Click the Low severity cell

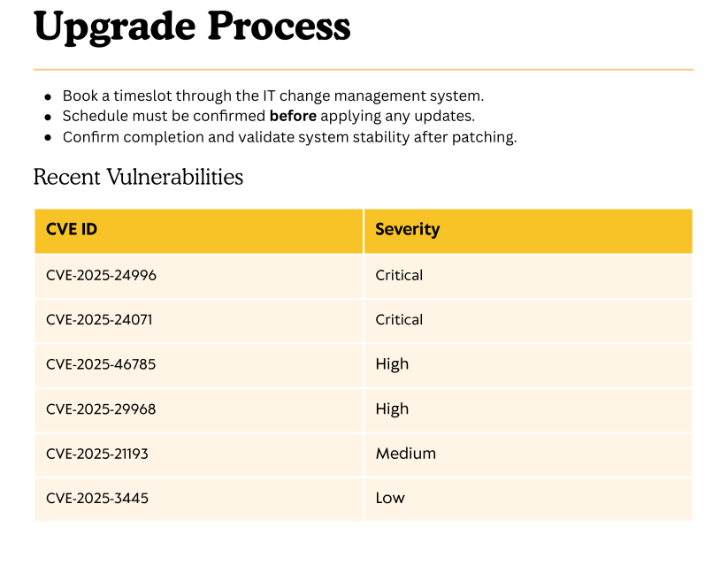(390, 498)
